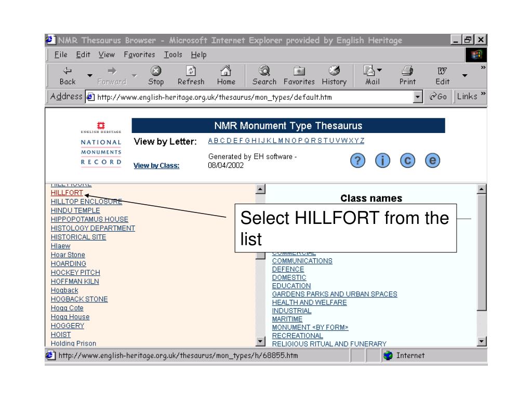Click the left pane scroll down arrow
Screen dimensions: 532x399
coord(260,341)
